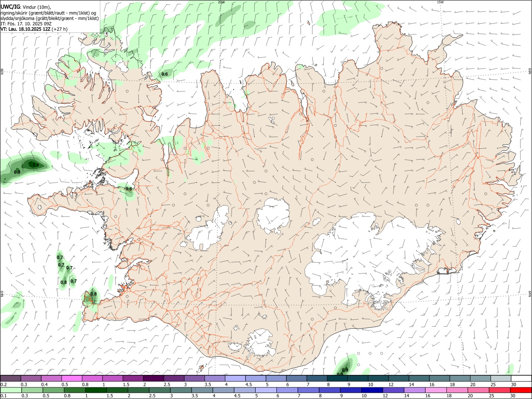Click the 'slydda/snjókoma' legend description line

pyautogui.click(x=49, y=18)
